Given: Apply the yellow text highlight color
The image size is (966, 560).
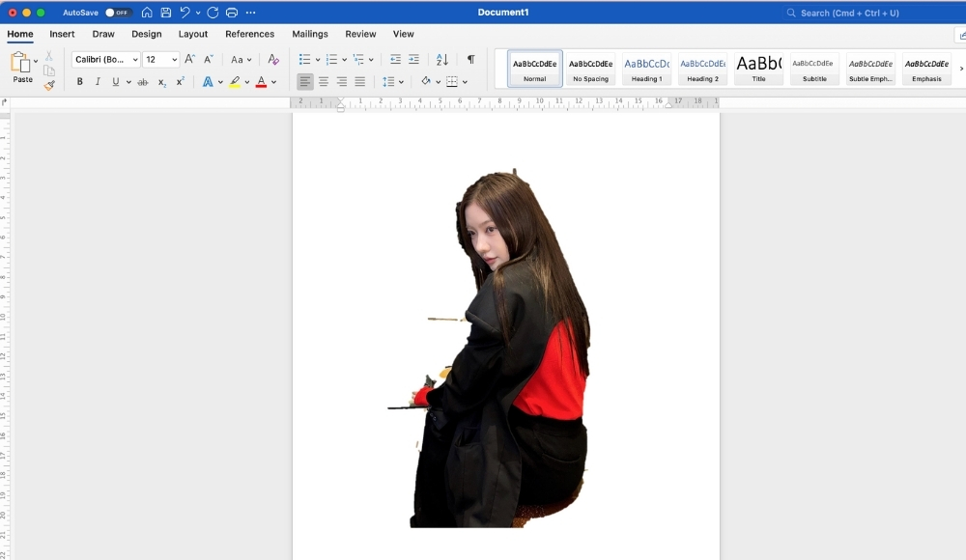Looking at the screenshot, I should [235, 82].
